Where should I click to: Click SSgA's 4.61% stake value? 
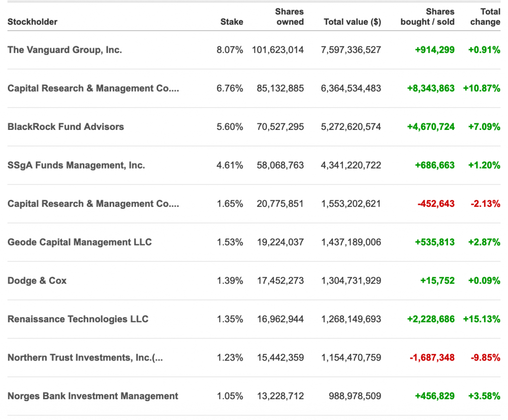coord(230,165)
